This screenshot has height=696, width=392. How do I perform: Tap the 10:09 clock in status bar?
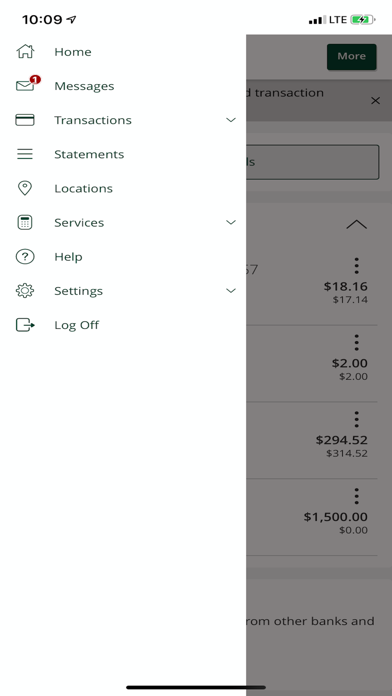[42, 20]
